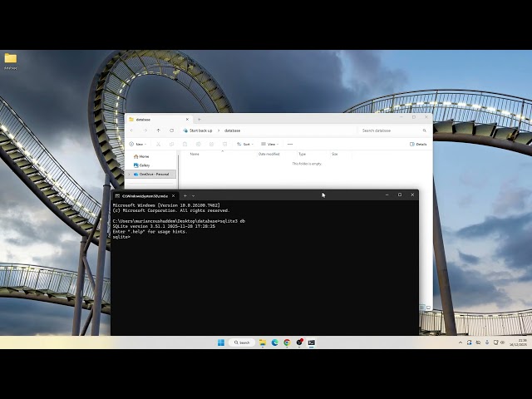Open the View dropdown
This screenshot has height=399, width=532.
click(x=269, y=144)
